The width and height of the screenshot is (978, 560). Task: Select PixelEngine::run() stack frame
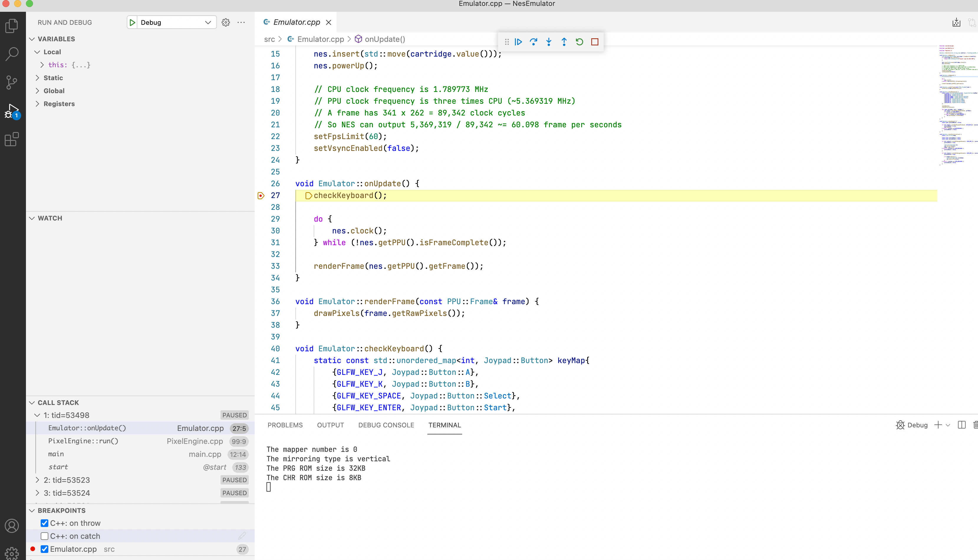(140, 441)
